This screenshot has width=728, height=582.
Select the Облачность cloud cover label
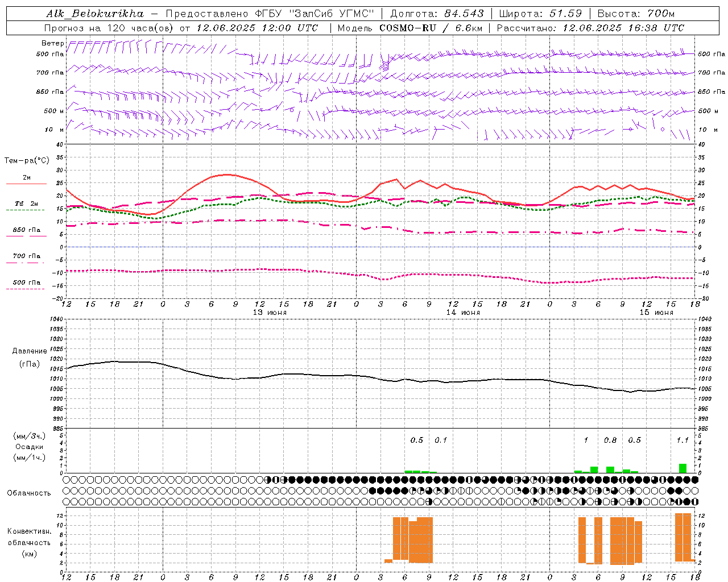coord(29,493)
